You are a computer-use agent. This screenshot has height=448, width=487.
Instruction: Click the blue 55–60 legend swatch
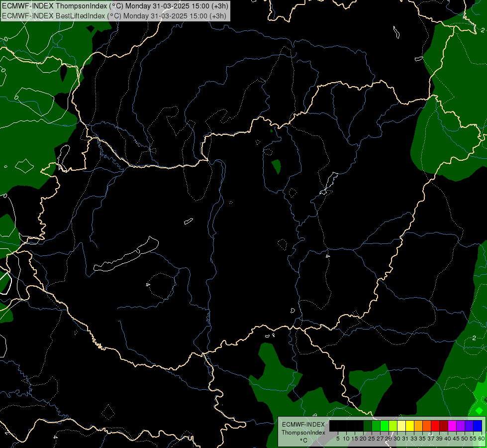[478, 426]
